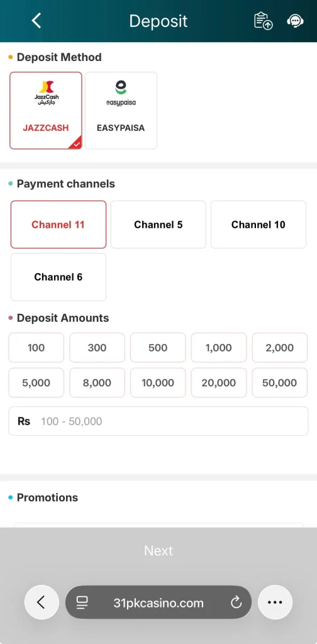Tap the browser back chevron button
The image size is (317, 644).
pyautogui.click(x=42, y=602)
